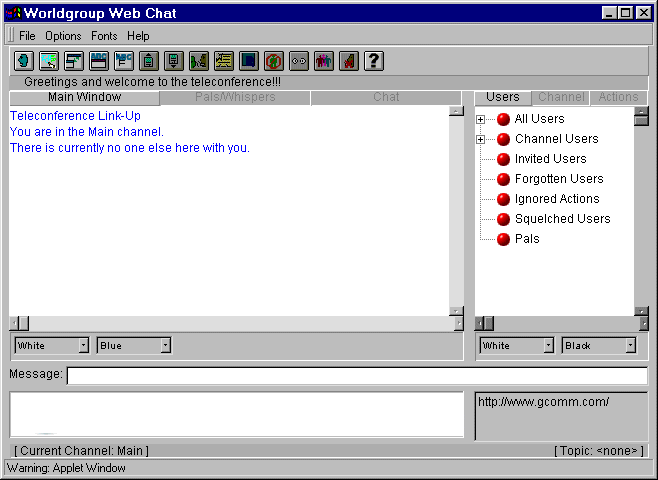Expand the Channel Users tree node
Screen dimensions: 658x480
point(481,139)
